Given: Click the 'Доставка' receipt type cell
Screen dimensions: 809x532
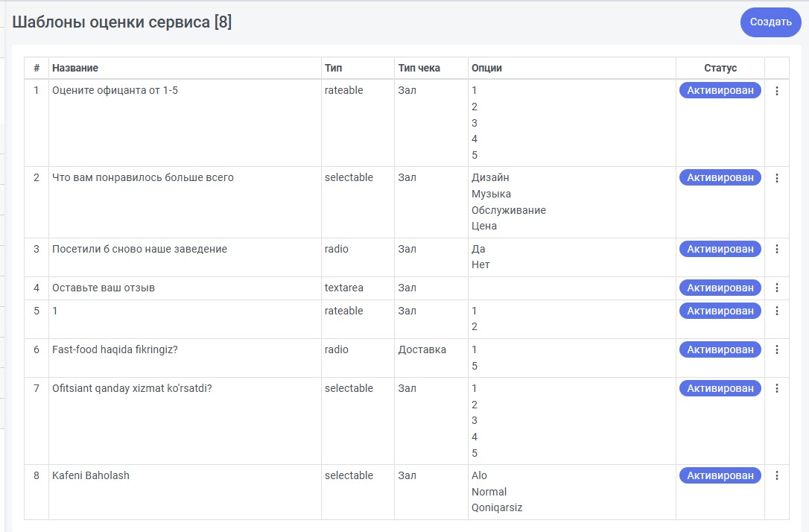Looking at the screenshot, I should tap(422, 350).
